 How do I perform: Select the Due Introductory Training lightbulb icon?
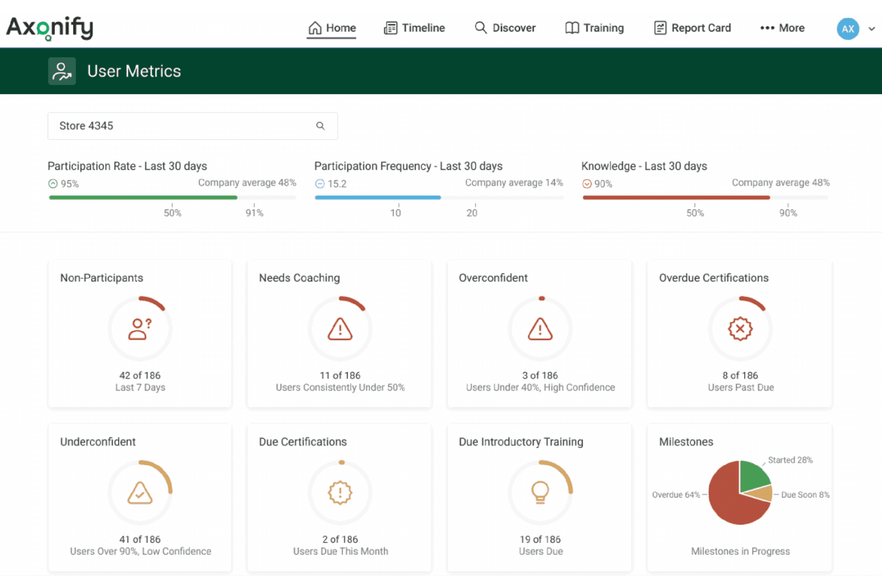(540, 492)
